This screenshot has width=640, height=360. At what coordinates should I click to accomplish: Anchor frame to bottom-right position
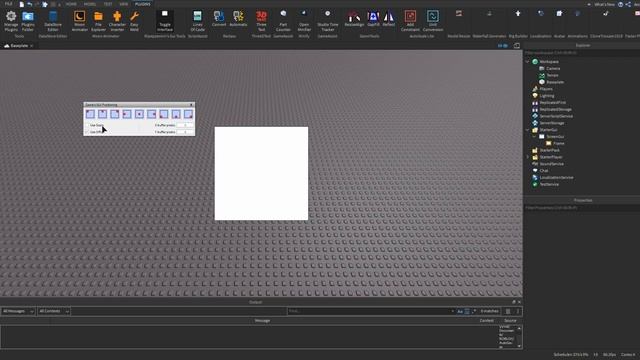(x=188, y=114)
